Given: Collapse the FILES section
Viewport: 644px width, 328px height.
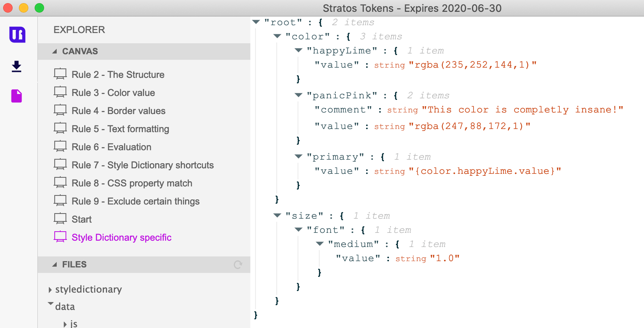Looking at the screenshot, I should click(x=54, y=265).
